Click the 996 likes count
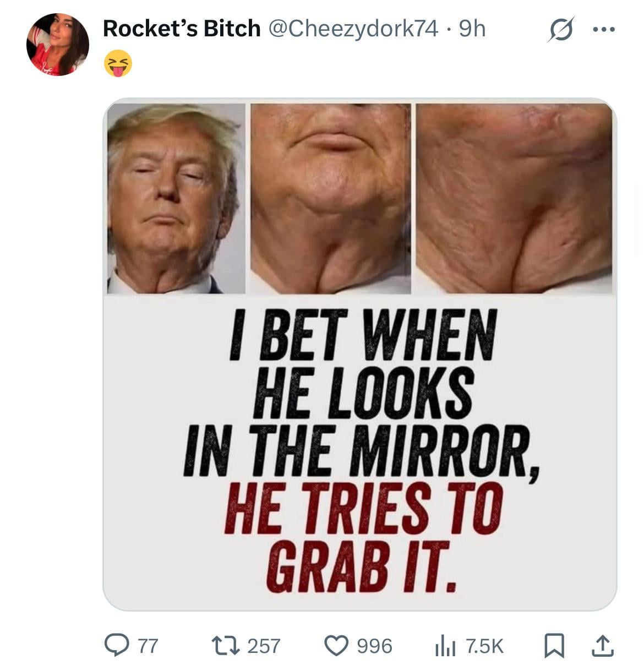644x670 pixels. coord(374,646)
